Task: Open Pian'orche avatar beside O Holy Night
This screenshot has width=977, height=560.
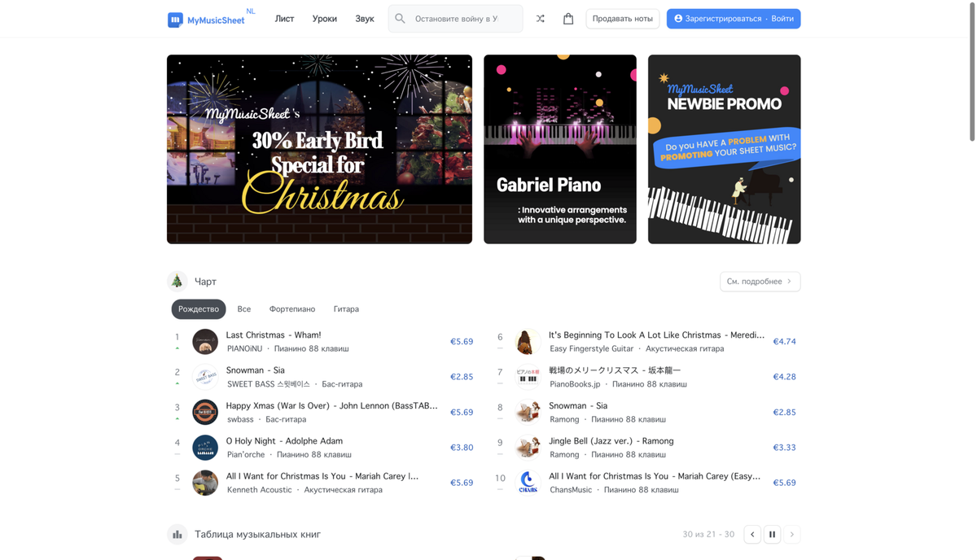Action: pos(205,448)
